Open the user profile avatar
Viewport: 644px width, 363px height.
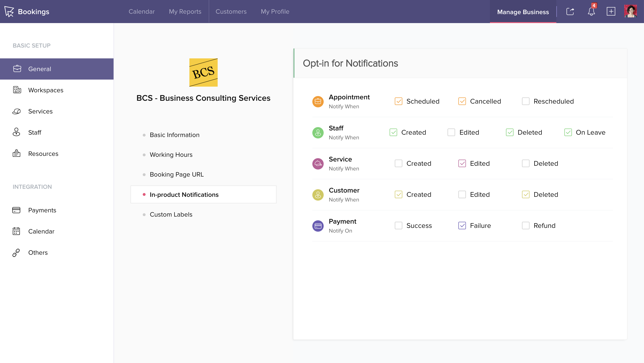tap(630, 12)
